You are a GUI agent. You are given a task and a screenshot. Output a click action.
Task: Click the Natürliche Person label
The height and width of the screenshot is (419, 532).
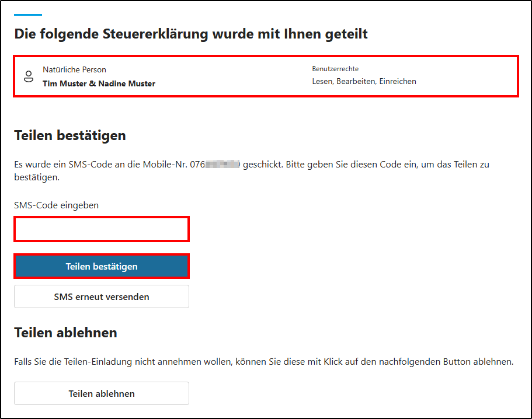74,69
